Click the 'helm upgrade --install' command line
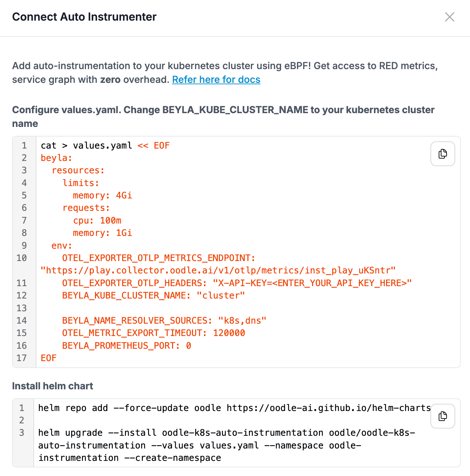 pyautogui.click(x=227, y=445)
